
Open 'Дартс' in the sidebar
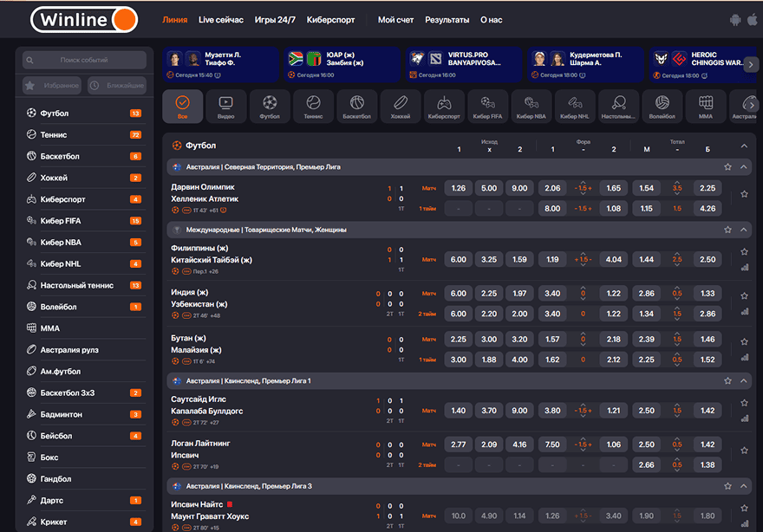(x=85, y=500)
